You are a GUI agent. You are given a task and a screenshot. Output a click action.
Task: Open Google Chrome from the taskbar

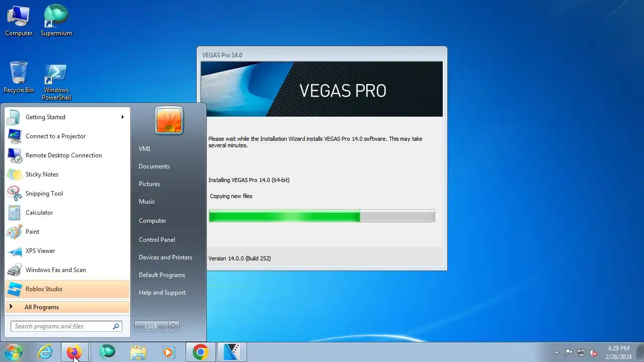(200, 352)
